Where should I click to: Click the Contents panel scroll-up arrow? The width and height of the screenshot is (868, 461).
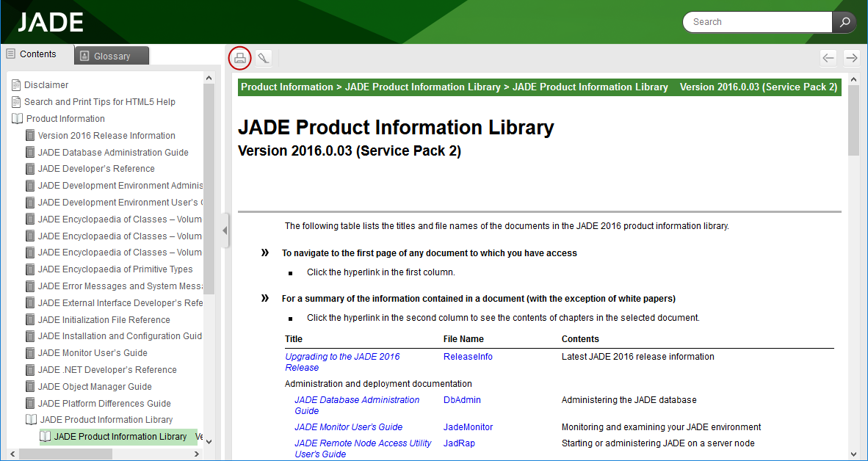209,79
